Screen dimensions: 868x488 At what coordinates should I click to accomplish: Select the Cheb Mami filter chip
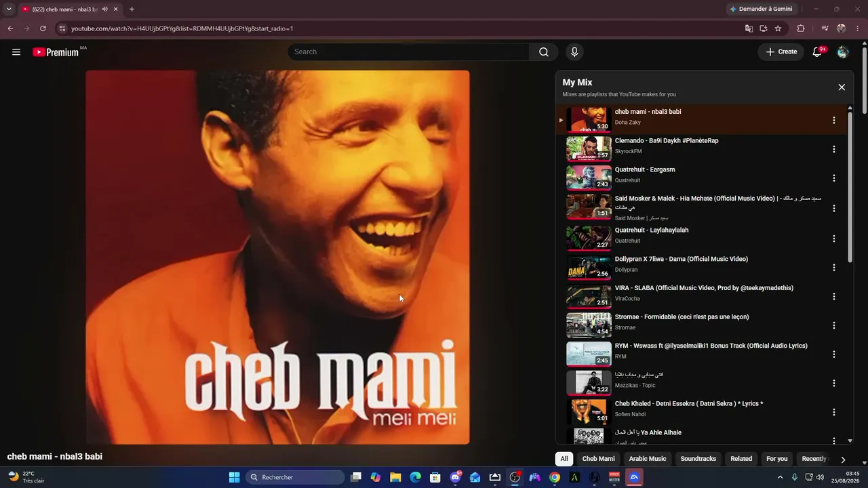[x=598, y=459]
